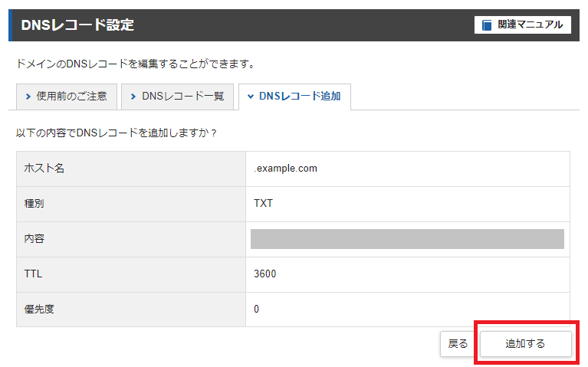Click the book icon in 関連マニュアル
The height and width of the screenshot is (367, 588).
coord(487,25)
